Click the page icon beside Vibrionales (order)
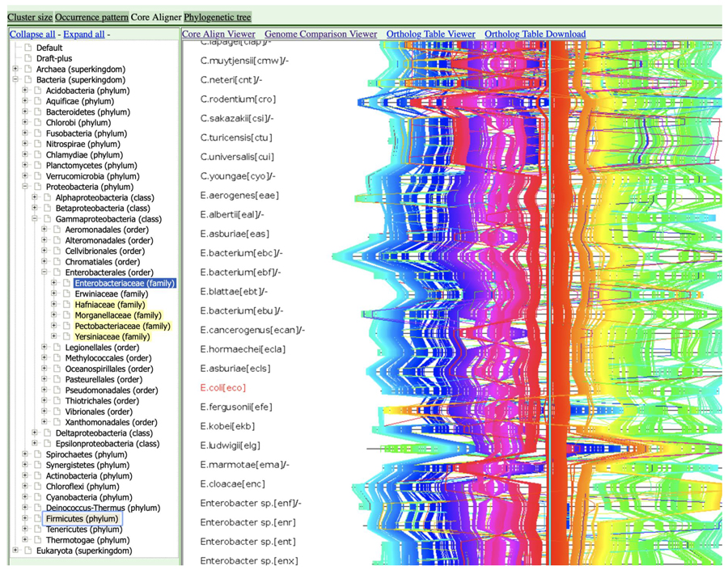The height and width of the screenshot is (574, 728). click(57, 412)
